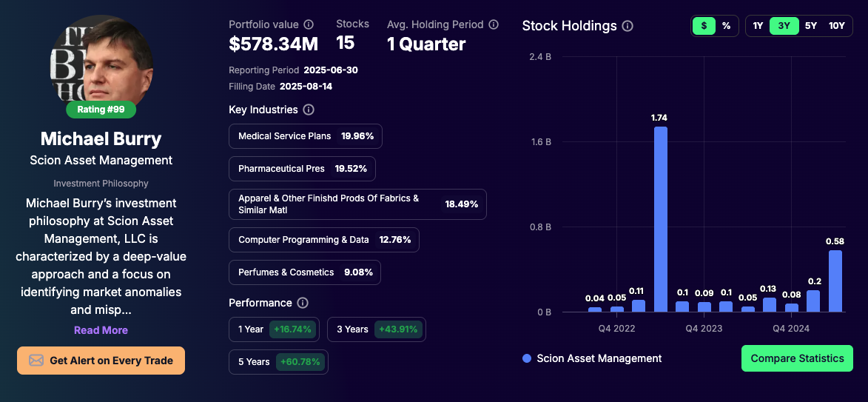Image resolution: width=868 pixels, height=402 pixels.
Task: Click the 0.04 first chart bar
Action: [x=595, y=309]
